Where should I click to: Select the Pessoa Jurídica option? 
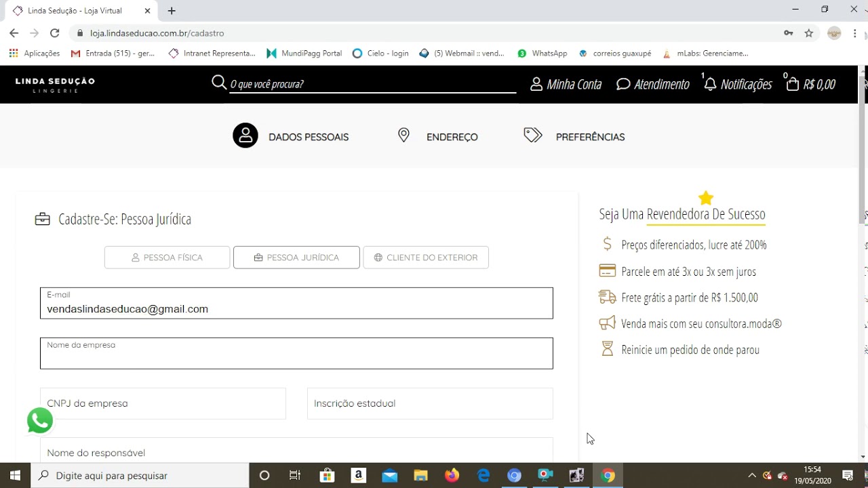[x=296, y=258]
